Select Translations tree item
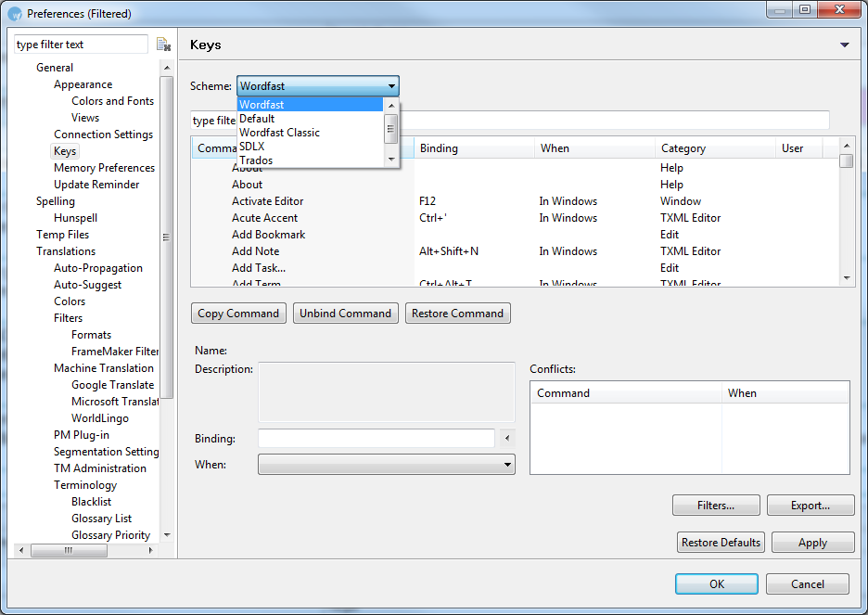868x615 pixels. pos(66,251)
